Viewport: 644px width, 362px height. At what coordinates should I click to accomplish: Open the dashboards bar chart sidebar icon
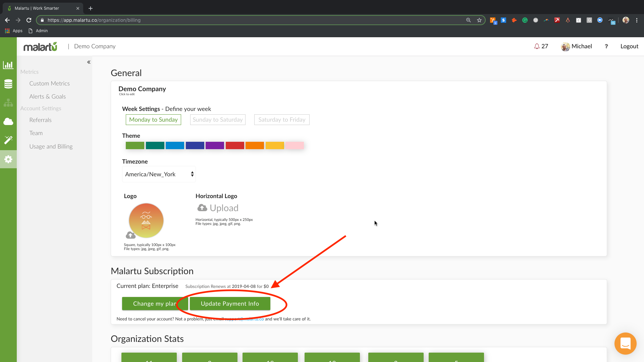pos(8,65)
